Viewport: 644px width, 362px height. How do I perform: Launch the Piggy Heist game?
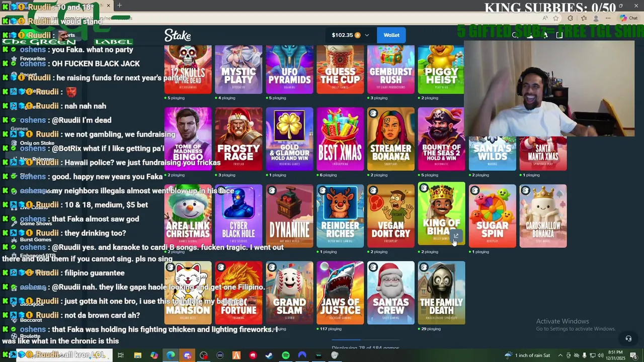click(x=441, y=69)
